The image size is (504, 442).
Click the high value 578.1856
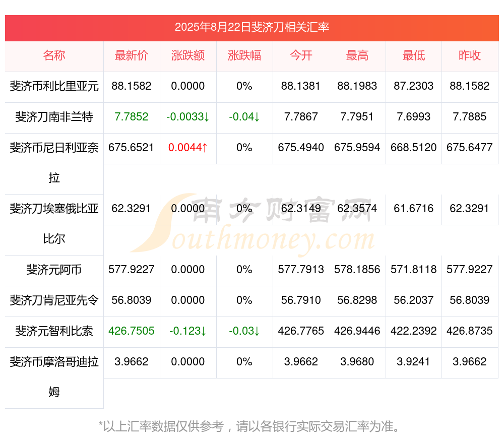pyautogui.click(x=357, y=269)
